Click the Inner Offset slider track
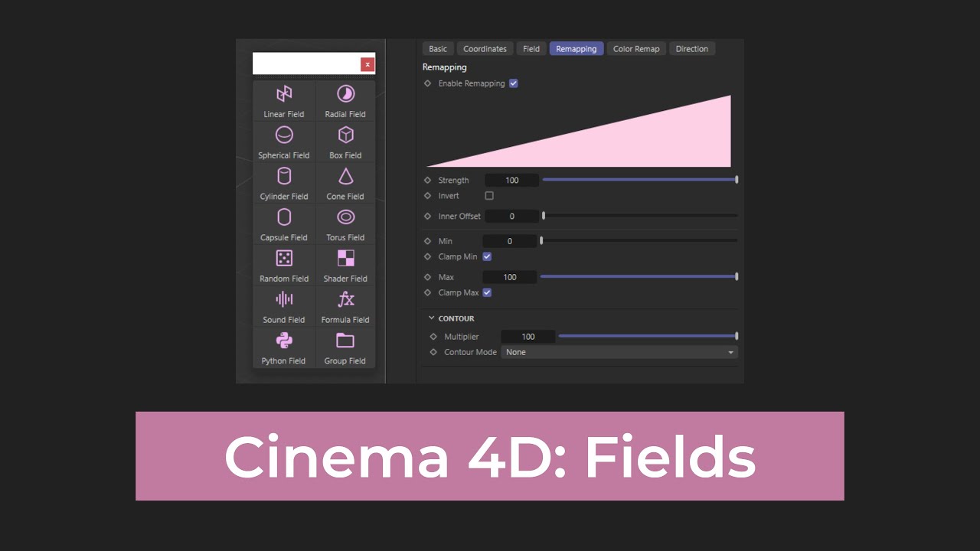Image resolution: width=980 pixels, height=551 pixels. coord(640,216)
